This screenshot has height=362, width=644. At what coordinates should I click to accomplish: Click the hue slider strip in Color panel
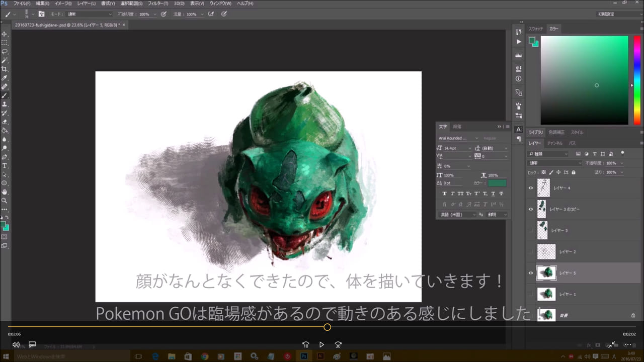click(x=637, y=80)
